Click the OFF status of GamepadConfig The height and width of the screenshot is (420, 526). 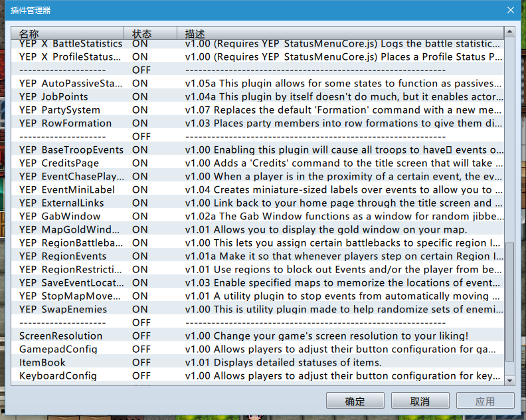pos(141,349)
